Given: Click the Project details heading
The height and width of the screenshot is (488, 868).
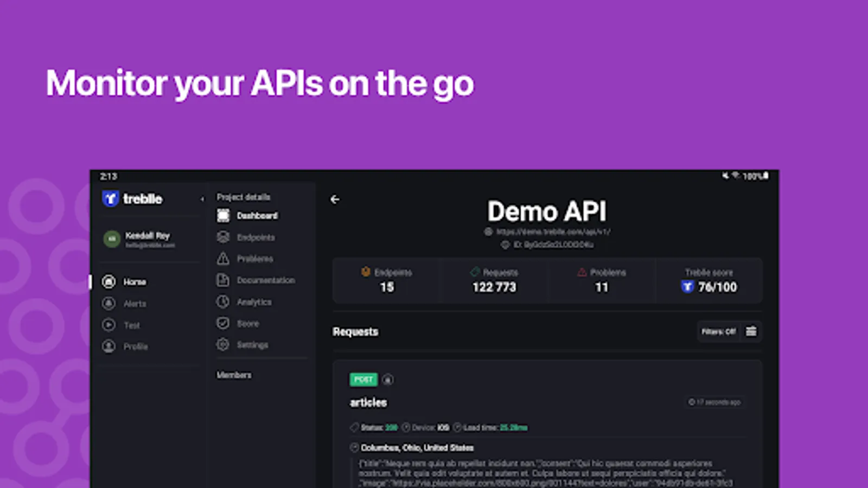Looking at the screenshot, I should click(x=244, y=197).
